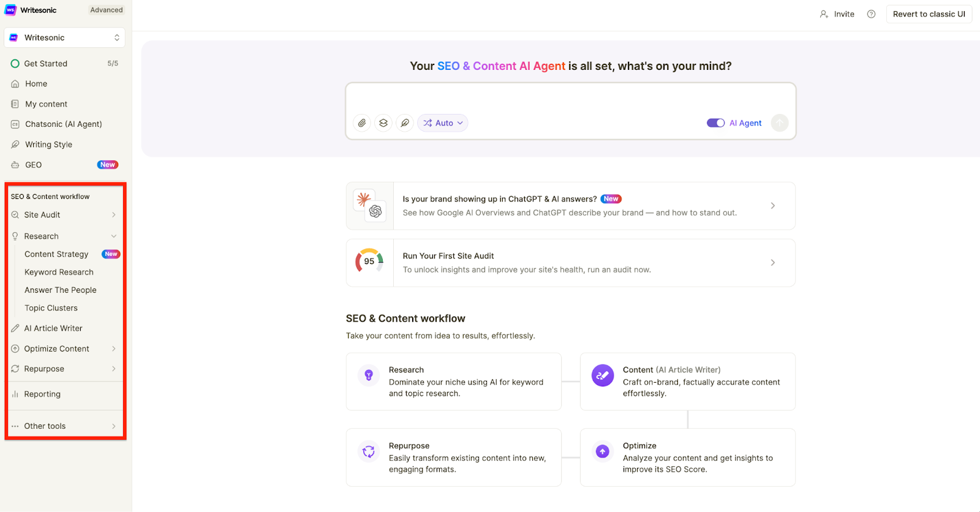
Task: Navigate to Chatsonic (AI Agent)
Action: [64, 124]
